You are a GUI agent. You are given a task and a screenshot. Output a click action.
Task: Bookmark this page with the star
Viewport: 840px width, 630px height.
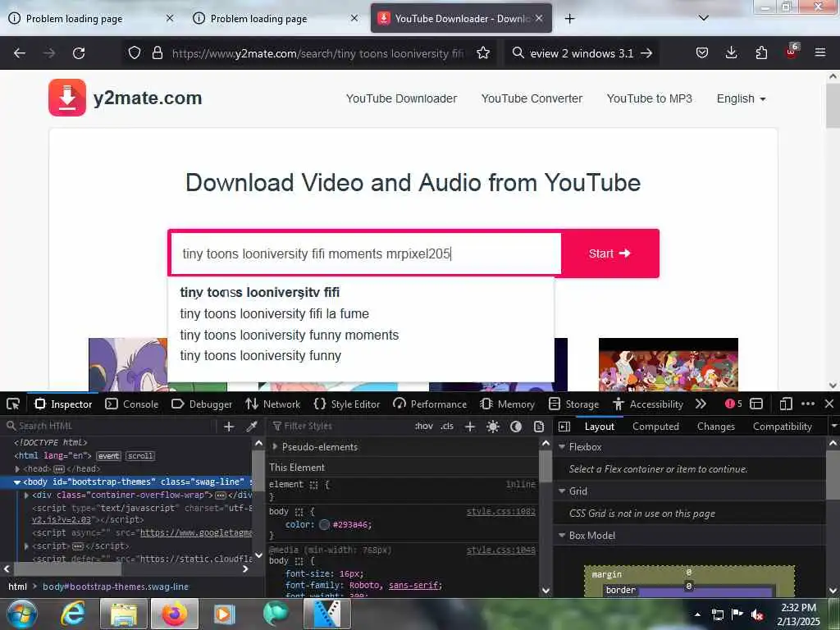click(483, 53)
